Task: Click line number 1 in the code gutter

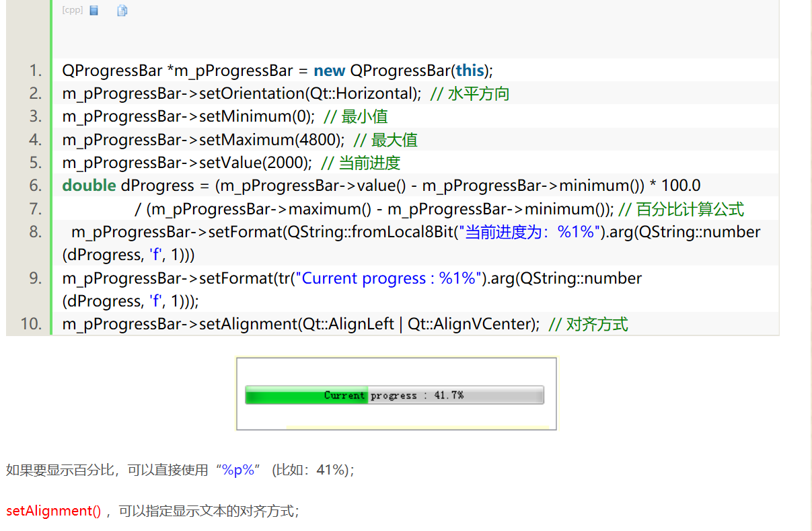Action: pos(36,71)
